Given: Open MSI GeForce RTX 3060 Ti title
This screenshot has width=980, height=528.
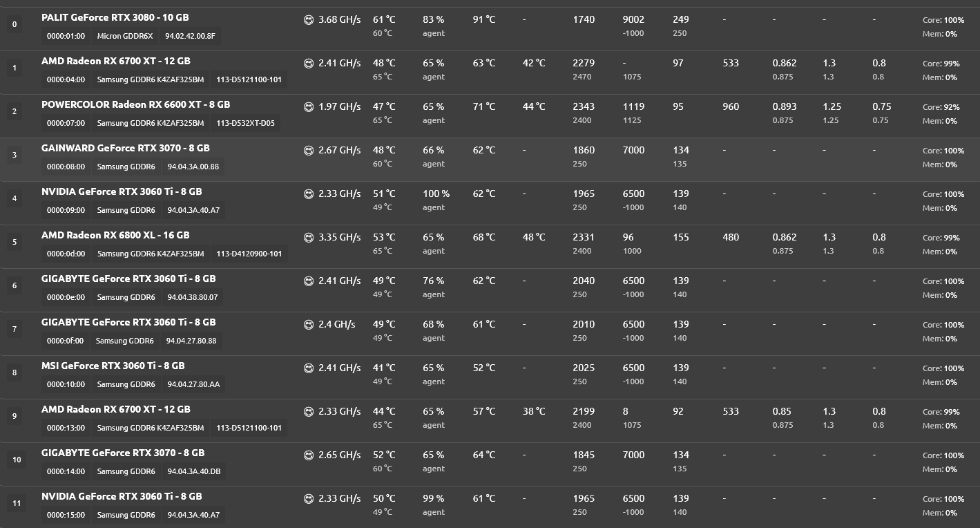Looking at the screenshot, I should click(113, 366).
